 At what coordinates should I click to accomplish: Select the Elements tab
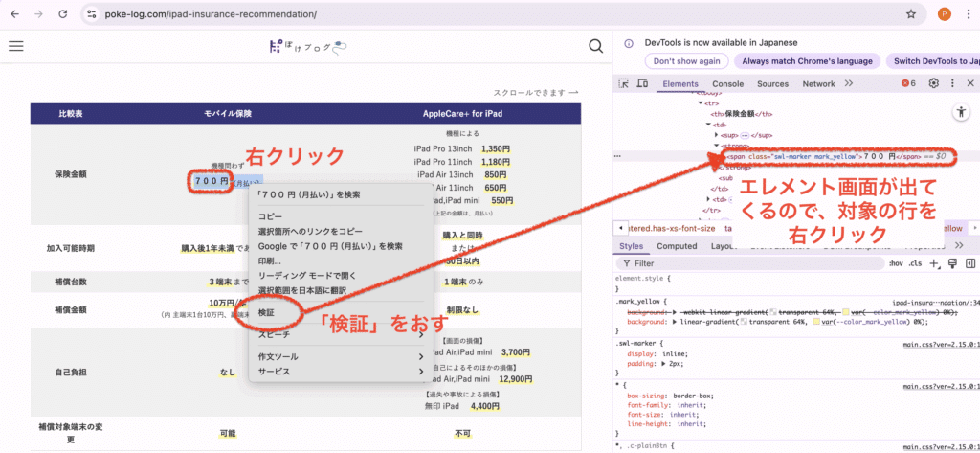point(680,84)
